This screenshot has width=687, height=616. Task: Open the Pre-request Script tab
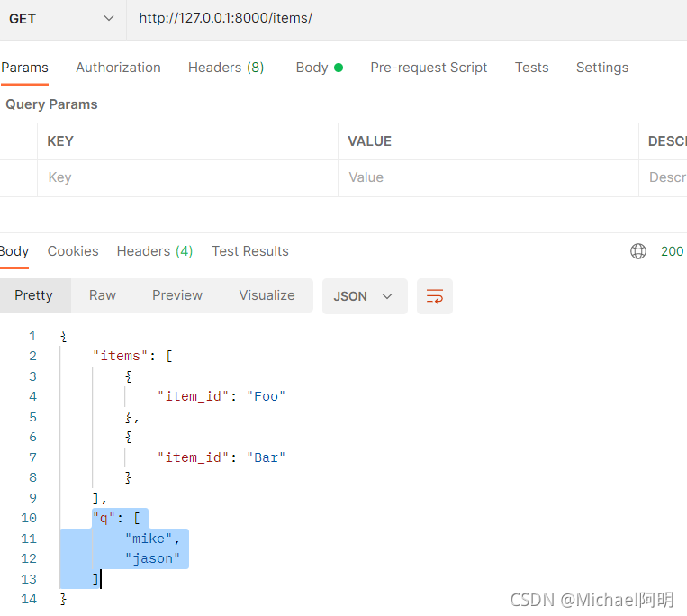click(x=429, y=68)
